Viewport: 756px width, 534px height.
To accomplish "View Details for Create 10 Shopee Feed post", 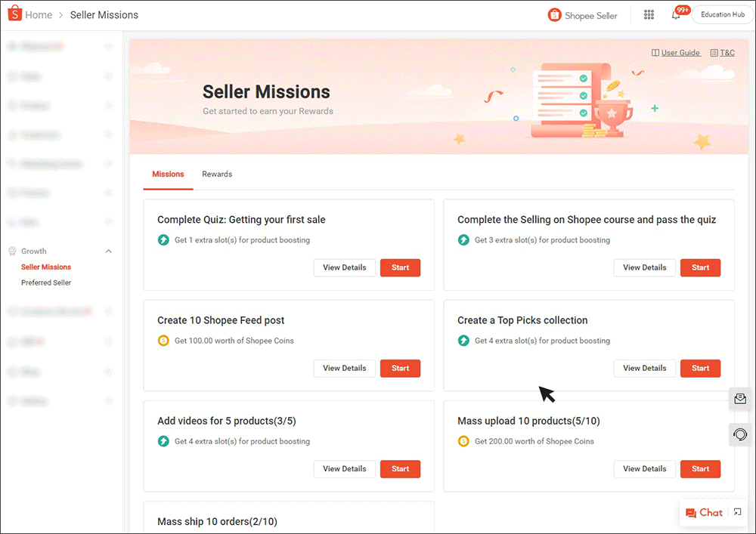I will pos(344,369).
